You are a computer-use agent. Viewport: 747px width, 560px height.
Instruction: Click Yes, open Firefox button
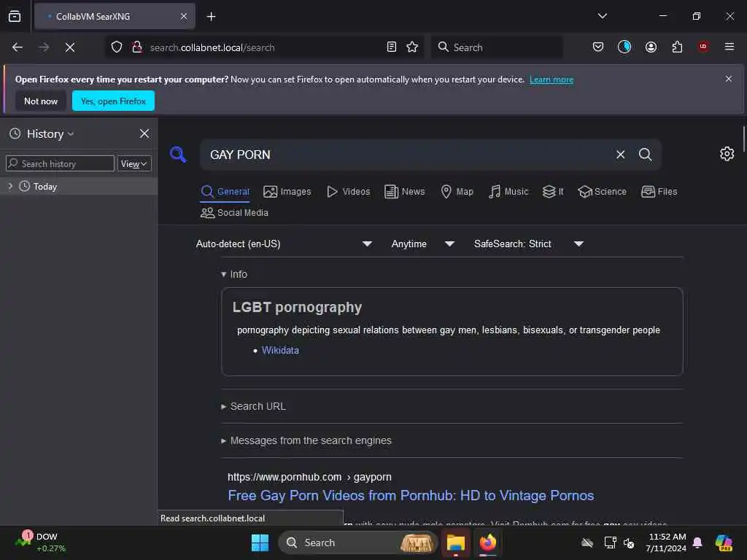point(113,101)
